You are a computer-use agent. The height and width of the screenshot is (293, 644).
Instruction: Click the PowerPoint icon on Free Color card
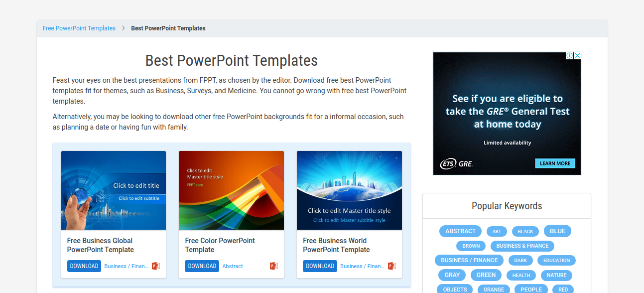[273, 266]
